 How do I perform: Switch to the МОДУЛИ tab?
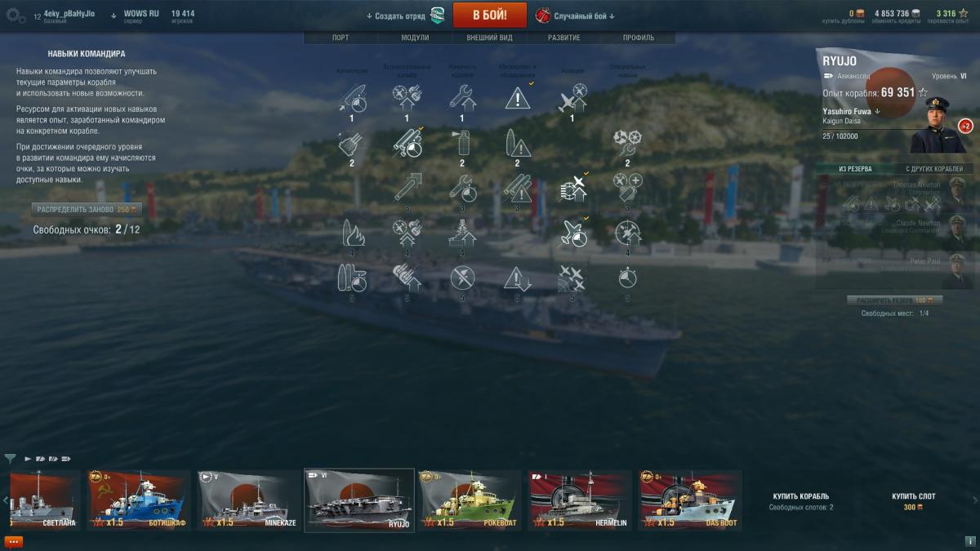coord(415,38)
